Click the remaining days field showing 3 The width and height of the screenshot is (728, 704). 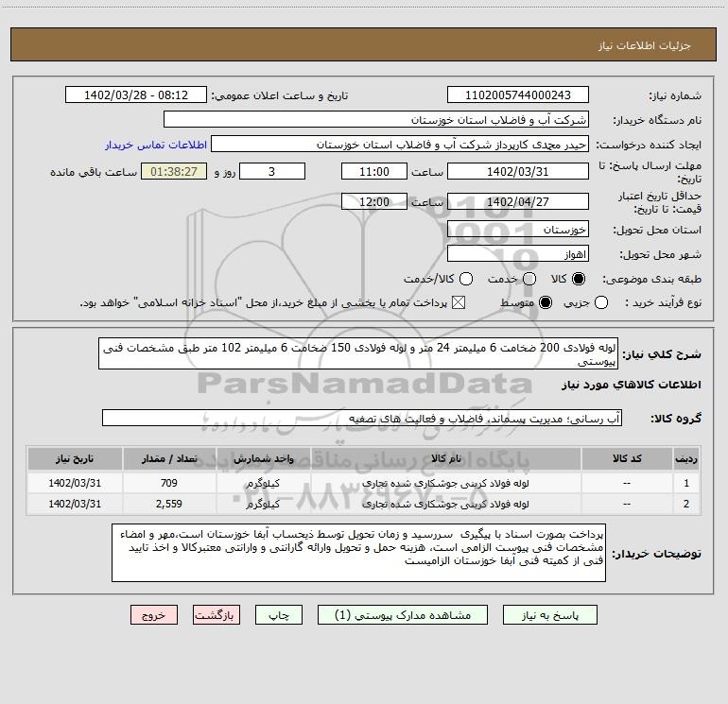click(x=272, y=171)
